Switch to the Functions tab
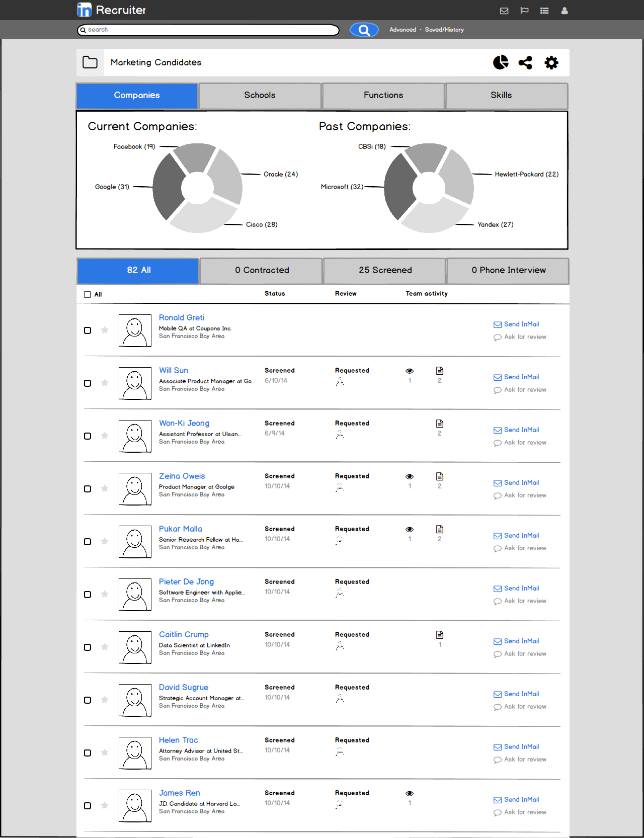The height and width of the screenshot is (838, 644). [x=383, y=96]
